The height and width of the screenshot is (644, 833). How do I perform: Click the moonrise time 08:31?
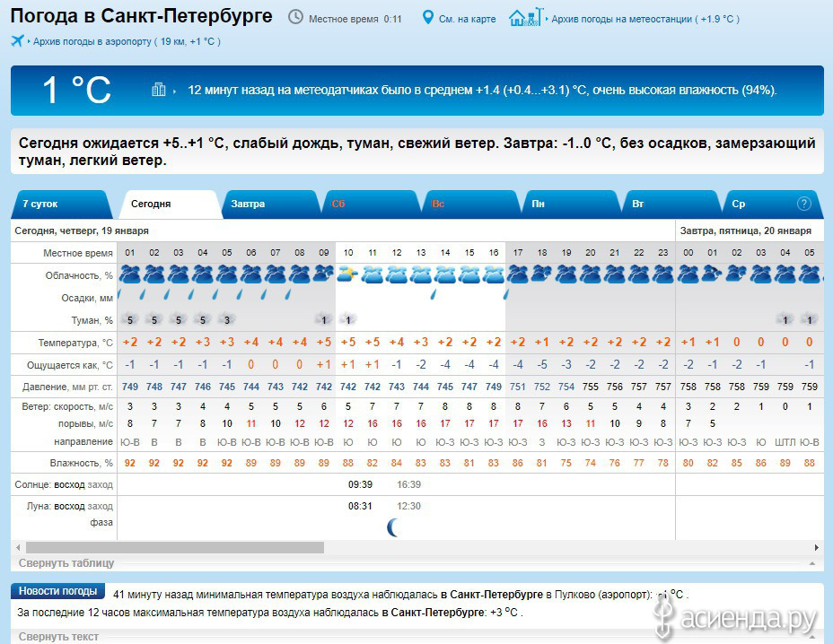tap(360, 506)
